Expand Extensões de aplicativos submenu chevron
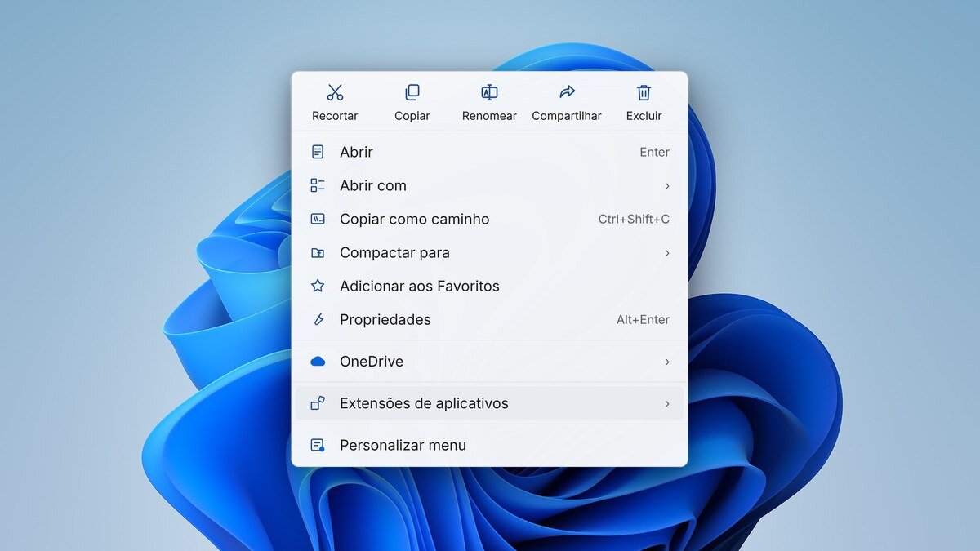 point(667,404)
